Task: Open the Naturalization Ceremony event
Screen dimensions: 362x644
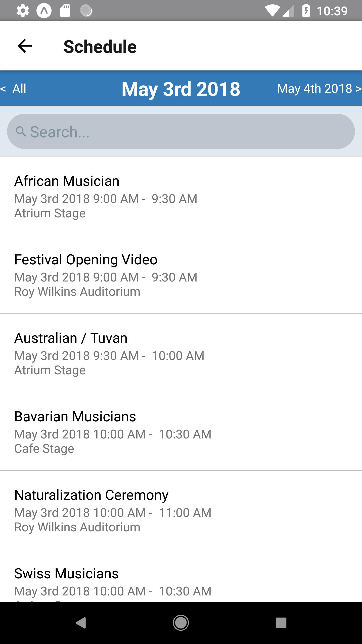Action: [181, 510]
